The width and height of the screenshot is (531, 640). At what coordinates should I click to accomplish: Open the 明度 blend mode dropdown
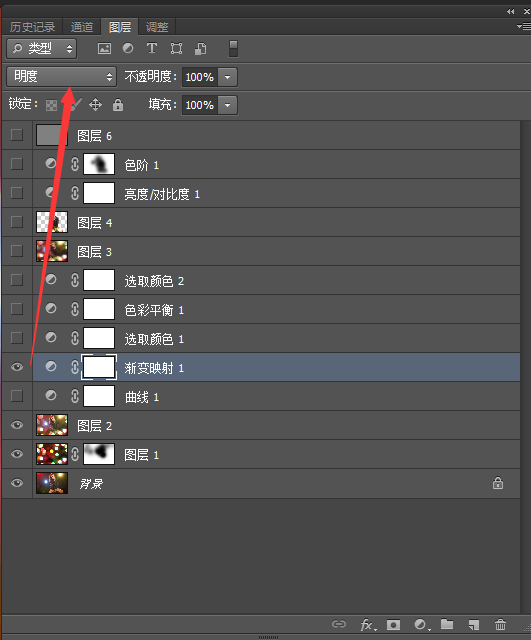point(62,76)
